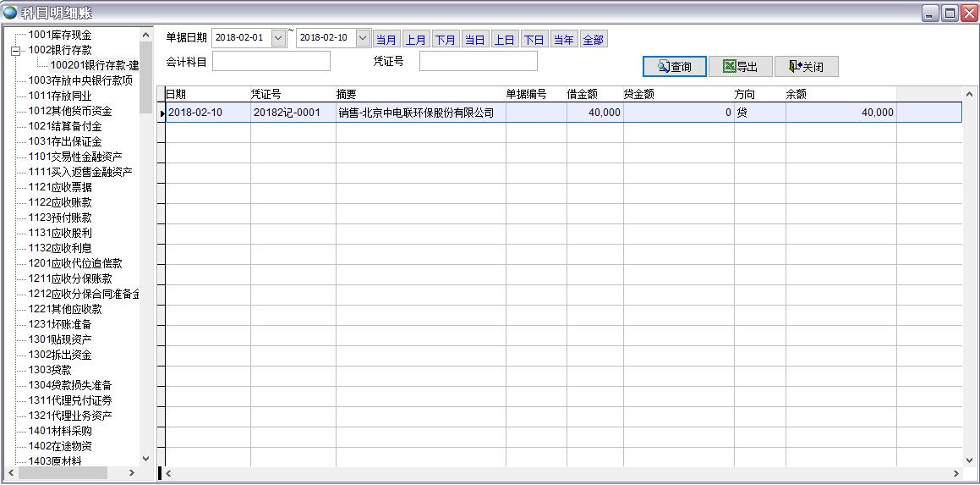The width and height of the screenshot is (980, 485).
Task: Open the end date dropdown 2018-02-10
Action: (x=363, y=38)
